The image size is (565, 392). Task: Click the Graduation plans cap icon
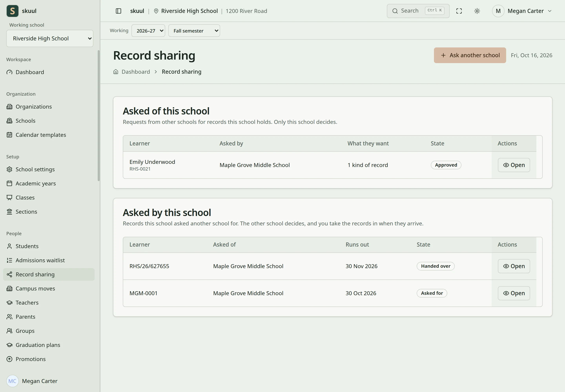[x=9, y=345]
